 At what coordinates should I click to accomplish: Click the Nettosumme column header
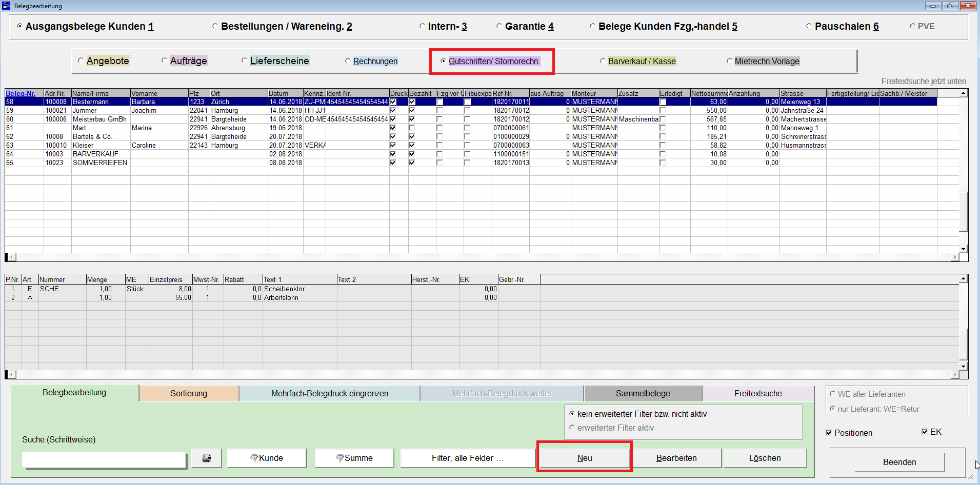[x=709, y=93]
